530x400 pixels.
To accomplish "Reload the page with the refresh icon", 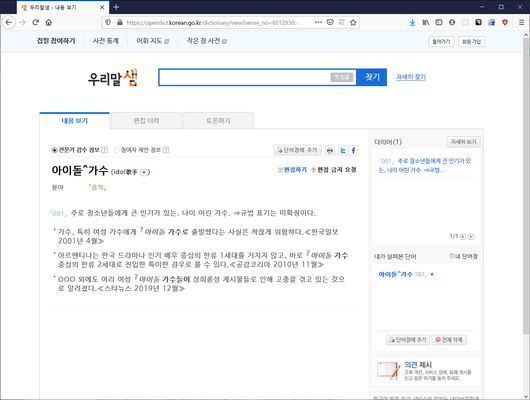I will [x=35, y=22].
